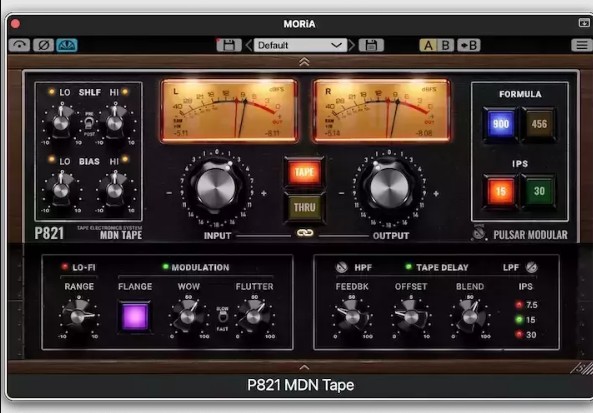Switch to THRU mode button
The height and width of the screenshot is (413, 593).
pos(304,207)
